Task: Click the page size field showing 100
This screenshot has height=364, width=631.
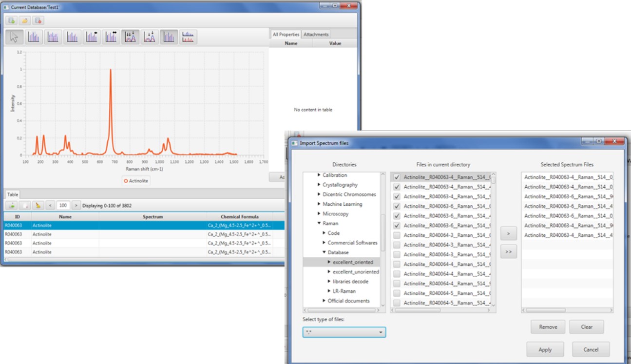Action: point(63,206)
